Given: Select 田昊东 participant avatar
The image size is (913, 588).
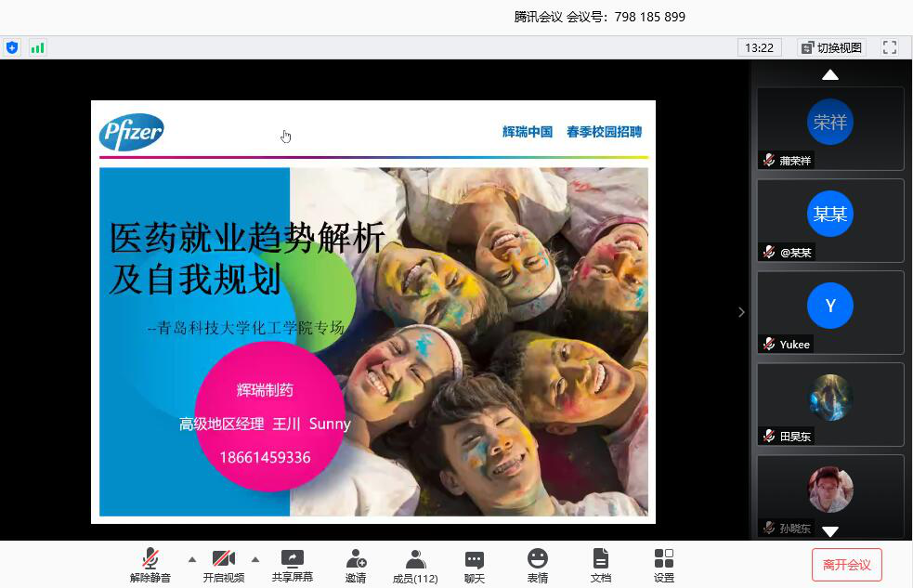Looking at the screenshot, I should pyautogui.click(x=830, y=398).
